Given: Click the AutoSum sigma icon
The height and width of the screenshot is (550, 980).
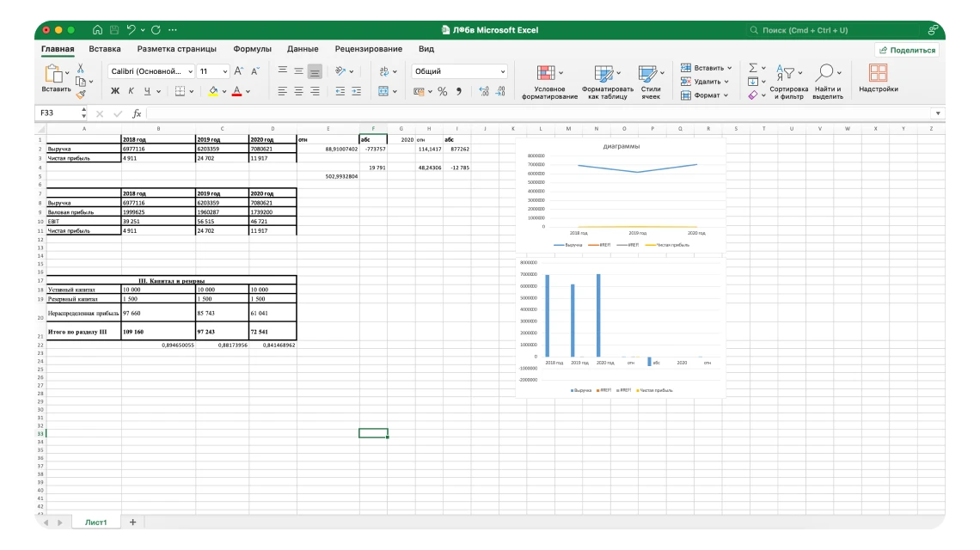Looking at the screenshot, I should point(752,68).
